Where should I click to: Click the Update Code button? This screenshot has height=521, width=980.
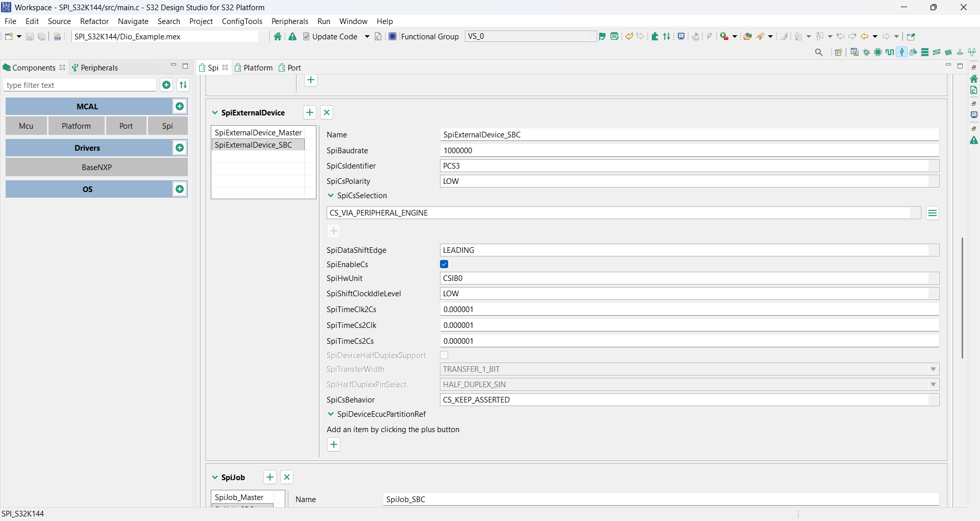coord(330,36)
